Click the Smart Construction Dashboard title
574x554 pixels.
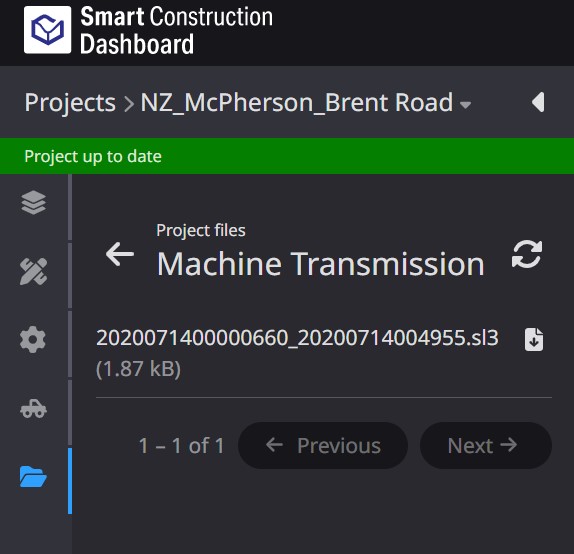tap(176, 30)
